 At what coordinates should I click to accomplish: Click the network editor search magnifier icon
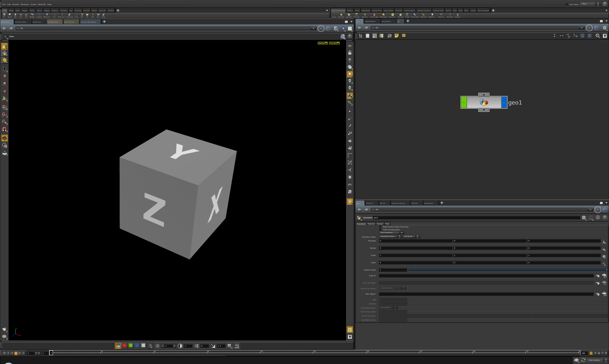point(598,36)
